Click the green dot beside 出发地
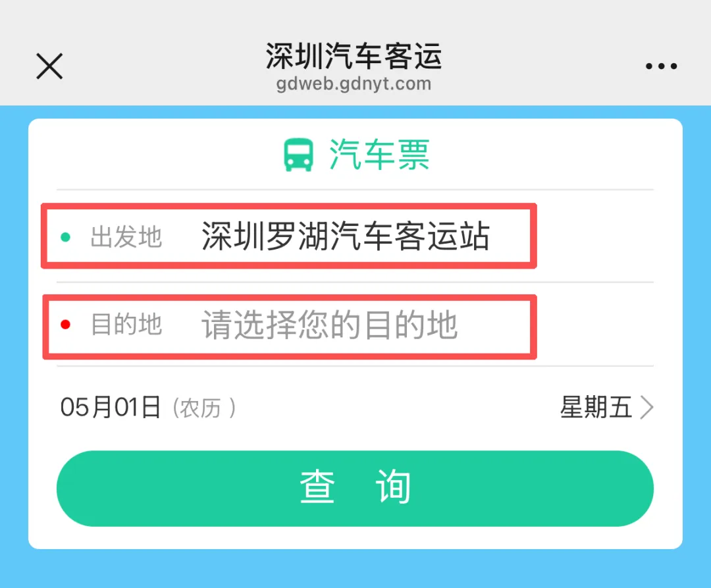This screenshot has width=711, height=588. click(65, 236)
